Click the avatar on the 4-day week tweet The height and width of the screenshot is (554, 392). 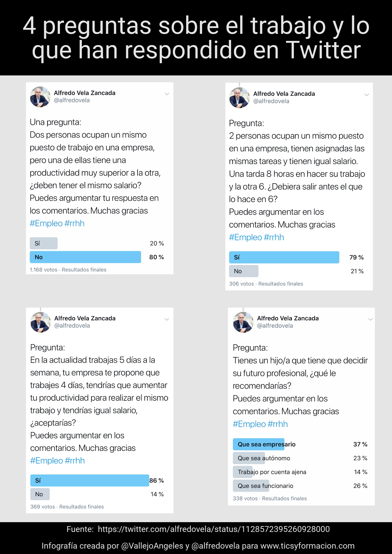pos(41,322)
